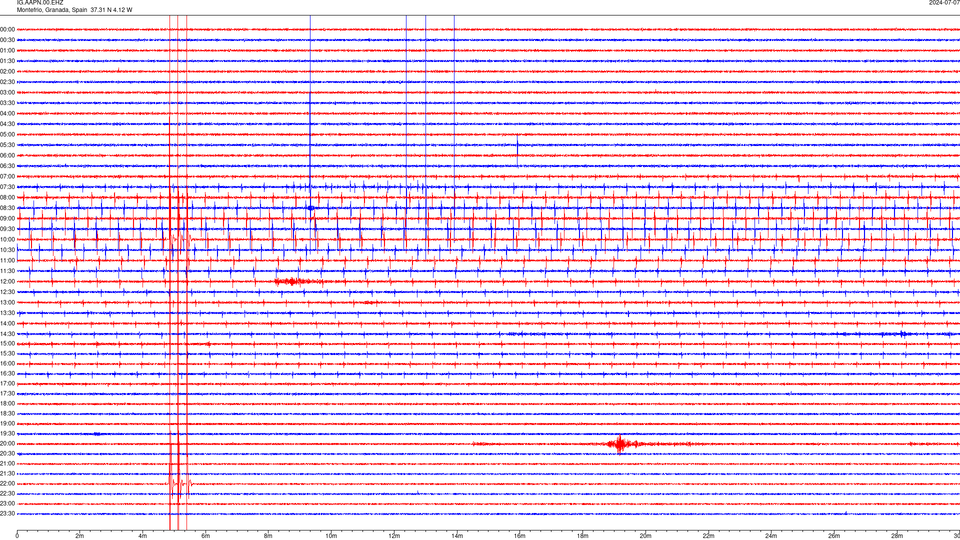
Task: Click the seismic event burst on 20:00 trace
Action: pyautogui.click(x=620, y=444)
